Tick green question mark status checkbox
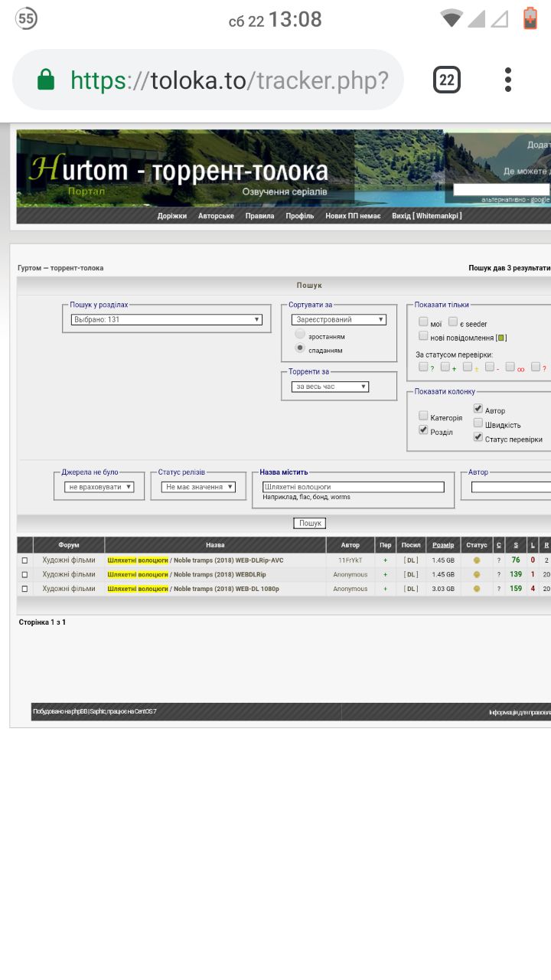The width and height of the screenshot is (551, 980). click(x=423, y=367)
